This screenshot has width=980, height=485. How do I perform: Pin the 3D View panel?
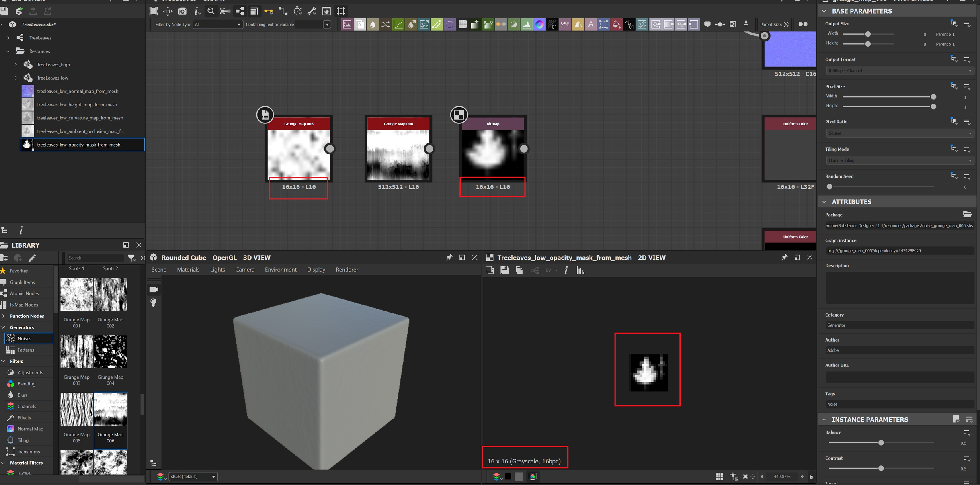tap(449, 258)
